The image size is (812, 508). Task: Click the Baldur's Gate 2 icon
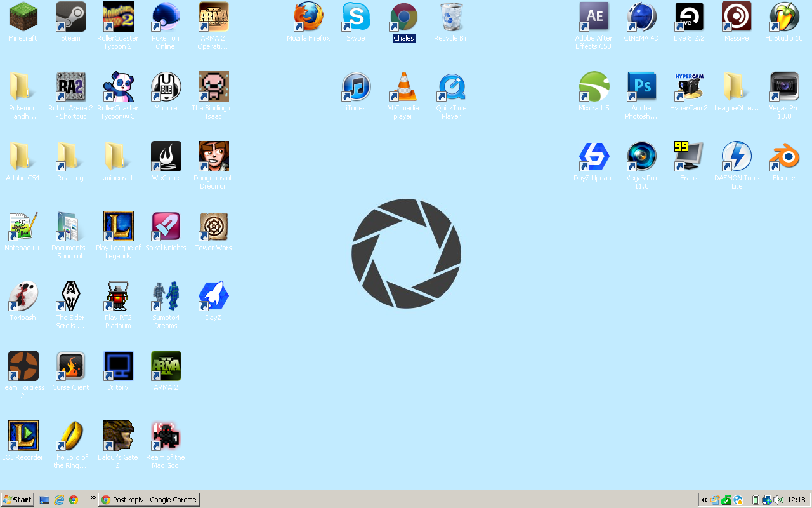(118, 436)
